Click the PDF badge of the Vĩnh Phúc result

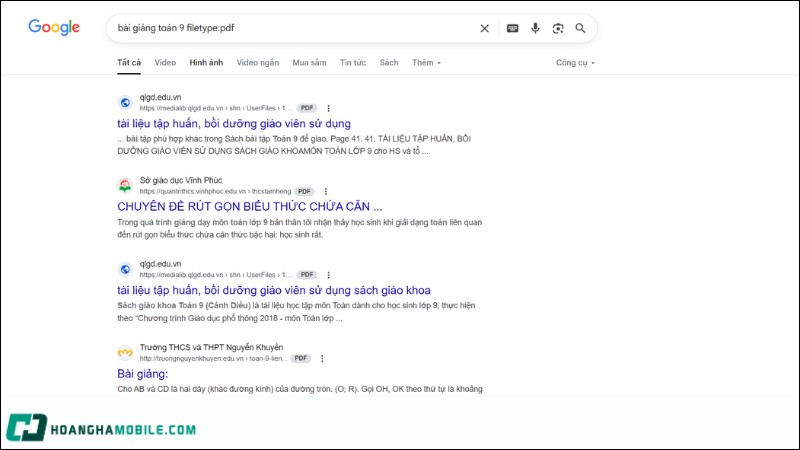[x=304, y=191]
